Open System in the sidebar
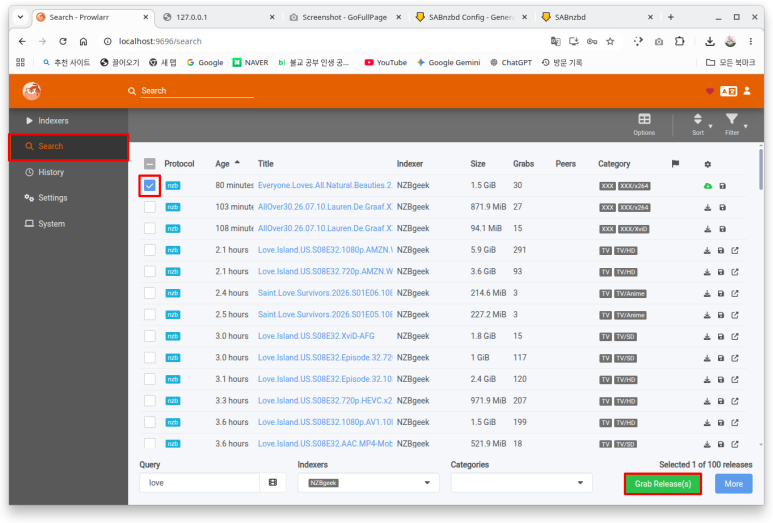Viewport: 773px width, 523px height. (x=69, y=224)
